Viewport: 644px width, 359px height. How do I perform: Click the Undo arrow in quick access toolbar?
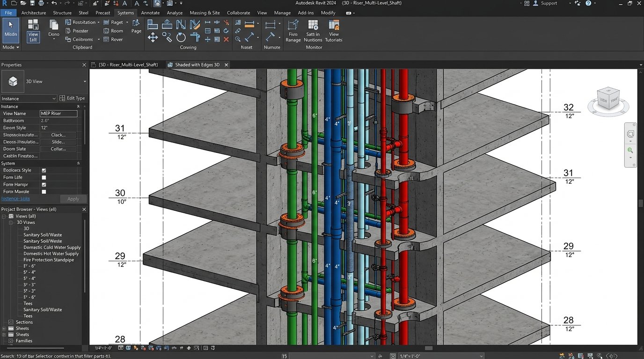[x=54, y=3]
